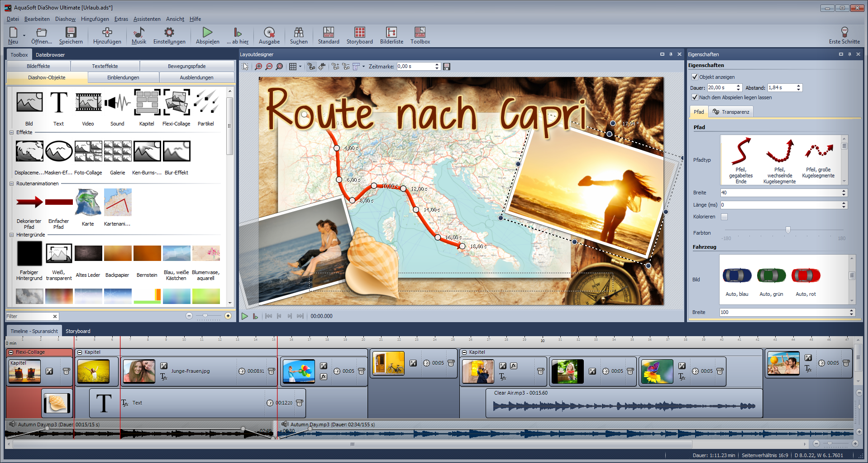Open the Assistenten menu
868x463 pixels.
tap(147, 19)
